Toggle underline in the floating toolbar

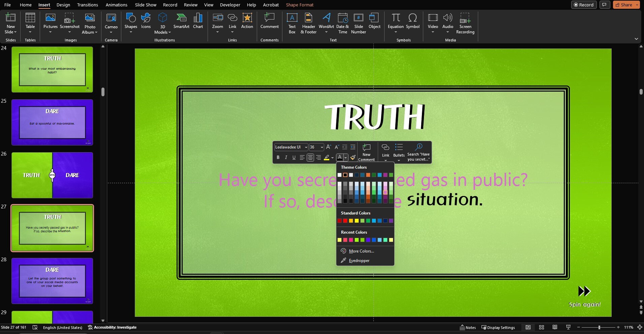(x=294, y=157)
